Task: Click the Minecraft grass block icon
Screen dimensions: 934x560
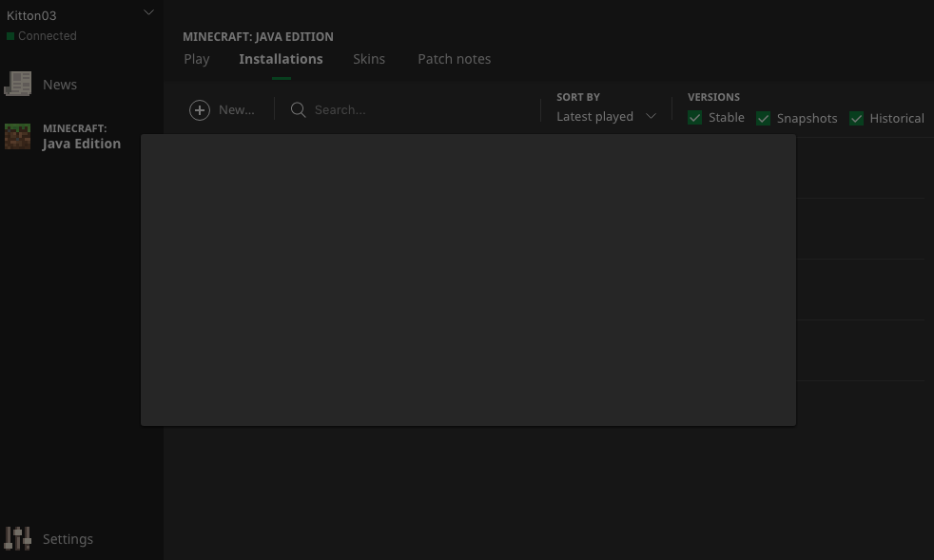Action: point(17,137)
